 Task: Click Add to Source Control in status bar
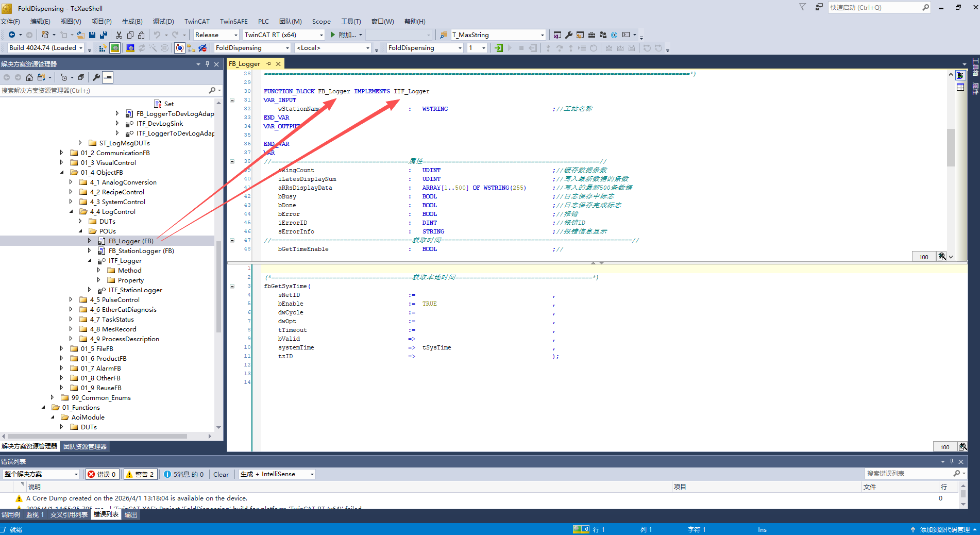pos(944,529)
